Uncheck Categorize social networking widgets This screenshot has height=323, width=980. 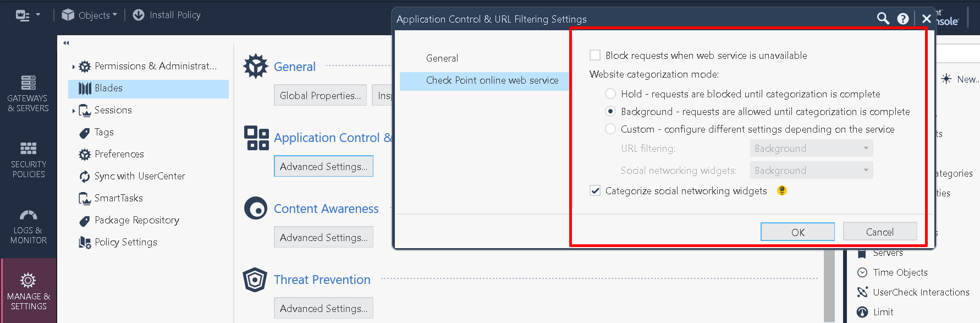[595, 190]
